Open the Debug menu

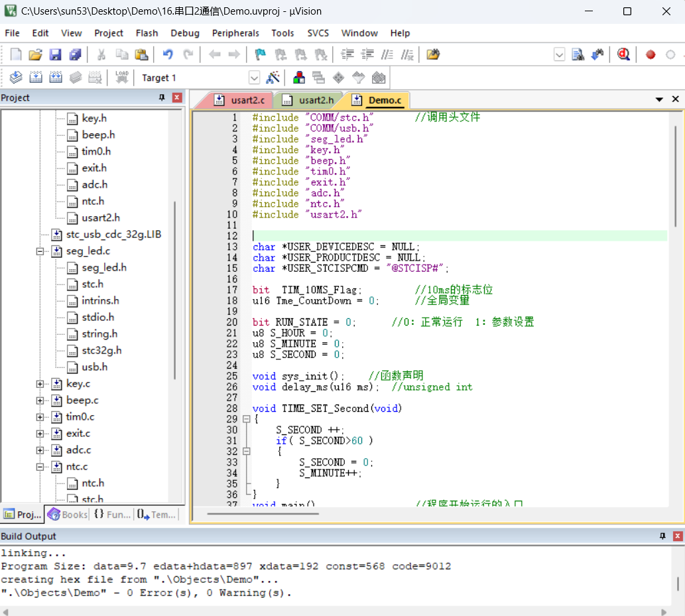185,33
